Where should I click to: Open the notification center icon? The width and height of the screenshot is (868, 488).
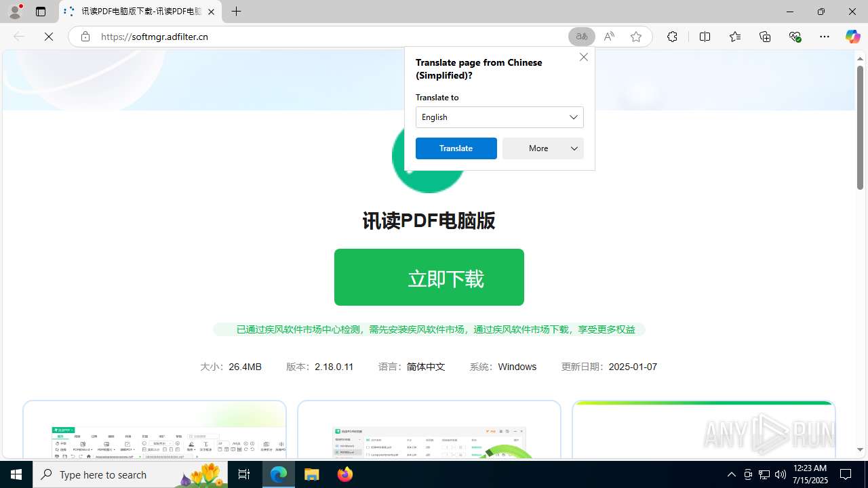(846, 474)
